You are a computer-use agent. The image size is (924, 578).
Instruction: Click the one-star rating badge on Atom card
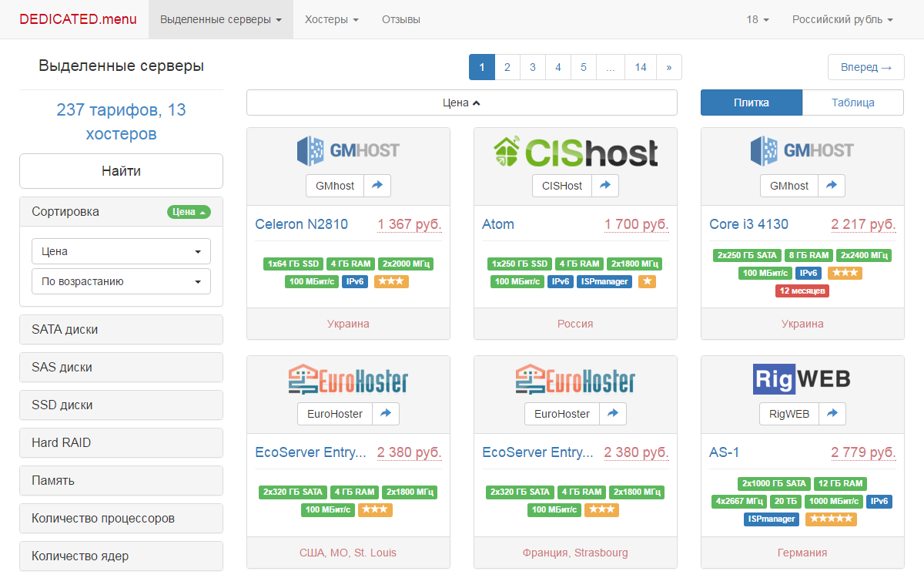tap(647, 281)
